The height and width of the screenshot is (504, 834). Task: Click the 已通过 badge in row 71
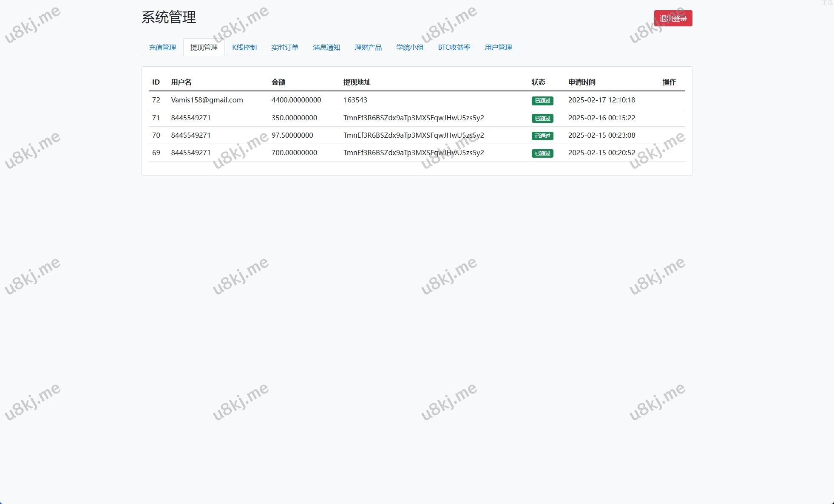point(542,118)
